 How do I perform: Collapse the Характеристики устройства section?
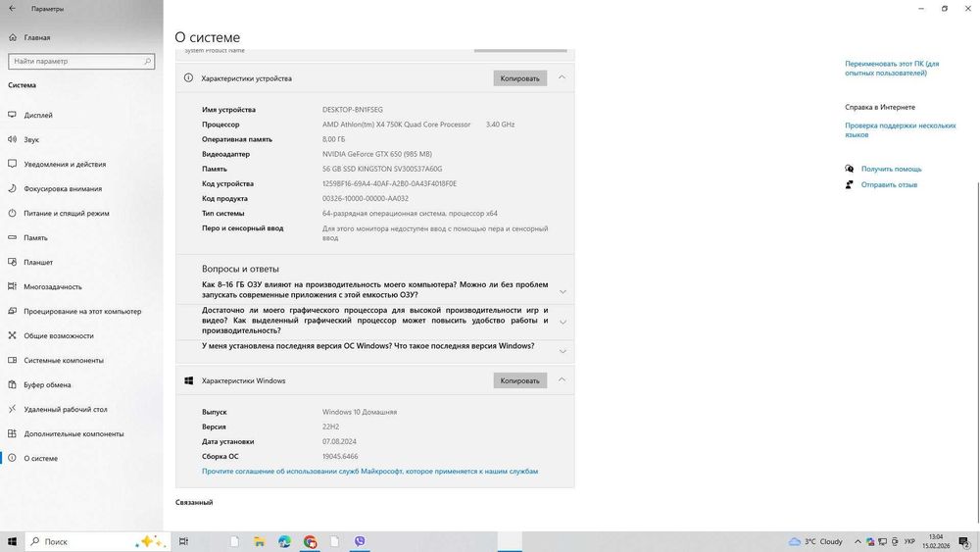pyautogui.click(x=562, y=77)
